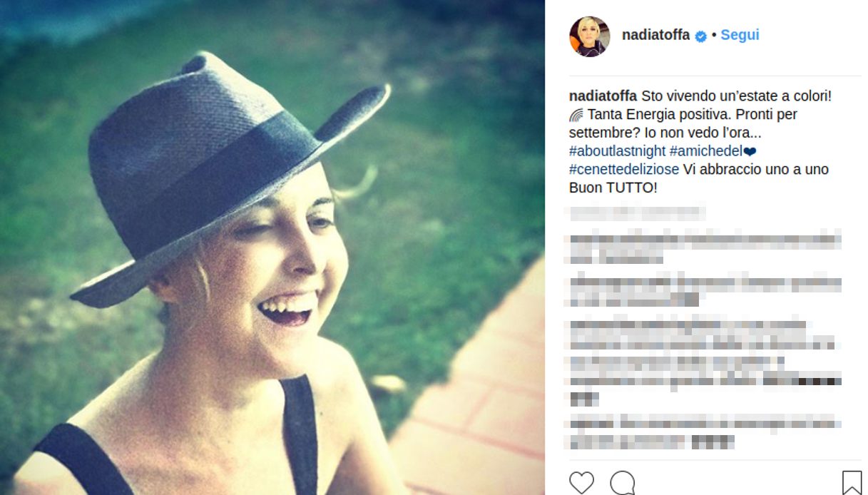The width and height of the screenshot is (868, 495).
Task: Click the blue heart emoji after #amichedel
Action: point(750,151)
